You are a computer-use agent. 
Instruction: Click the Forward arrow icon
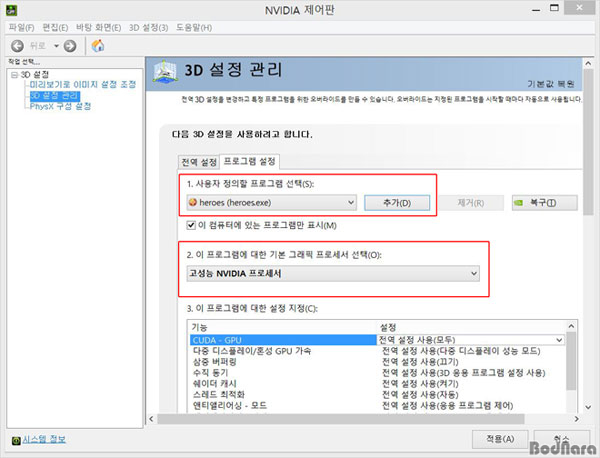point(70,46)
